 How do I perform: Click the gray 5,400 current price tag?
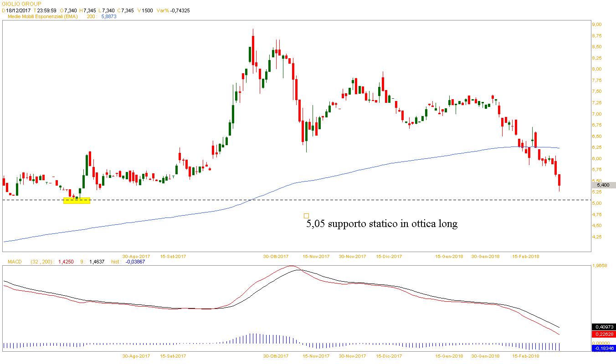[x=603, y=185]
